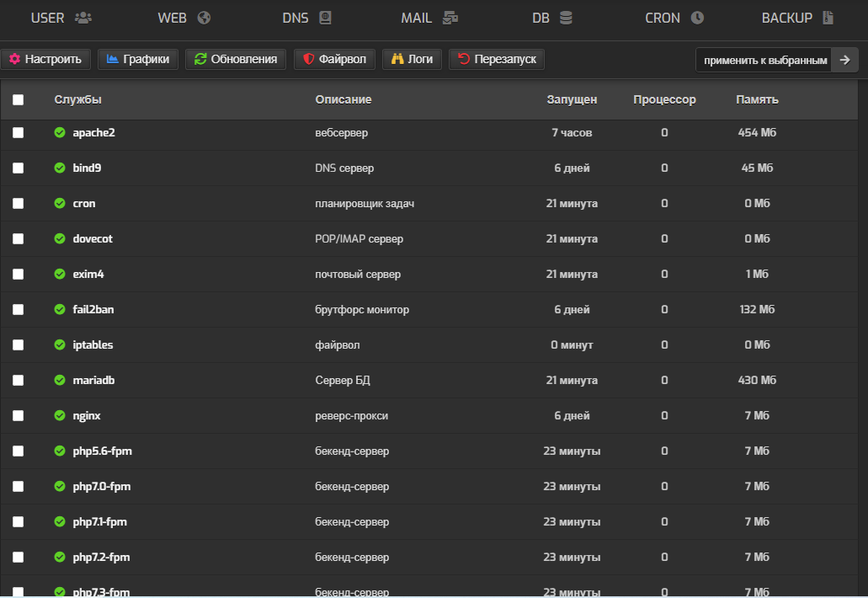Check the fail2ban row checkbox
The width and height of the screenshot is (868, 598).
pyautogui.click(x=19, y=309)
